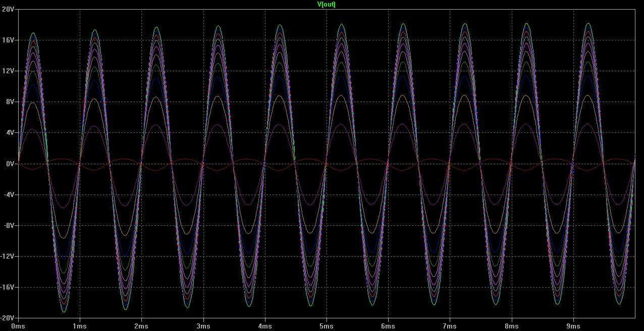
Task: Click the 3ms time axis label
Action: coord(203,326)
